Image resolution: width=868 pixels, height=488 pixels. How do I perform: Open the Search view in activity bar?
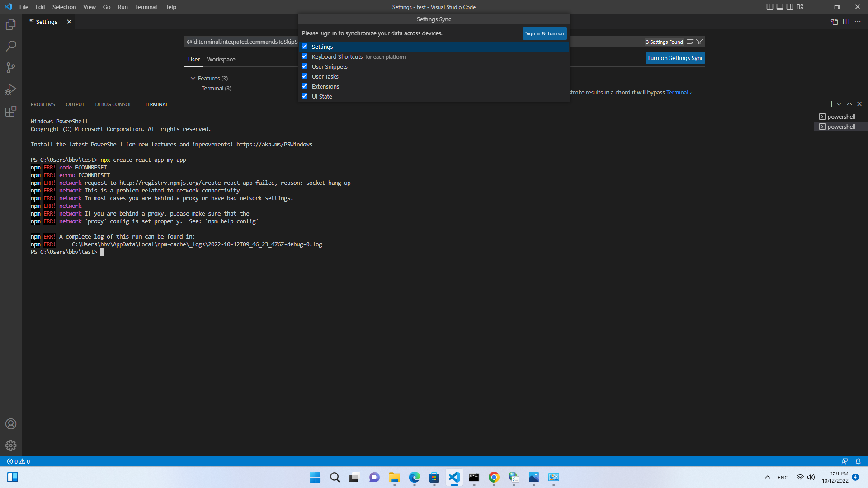click(x=11, y=46)
